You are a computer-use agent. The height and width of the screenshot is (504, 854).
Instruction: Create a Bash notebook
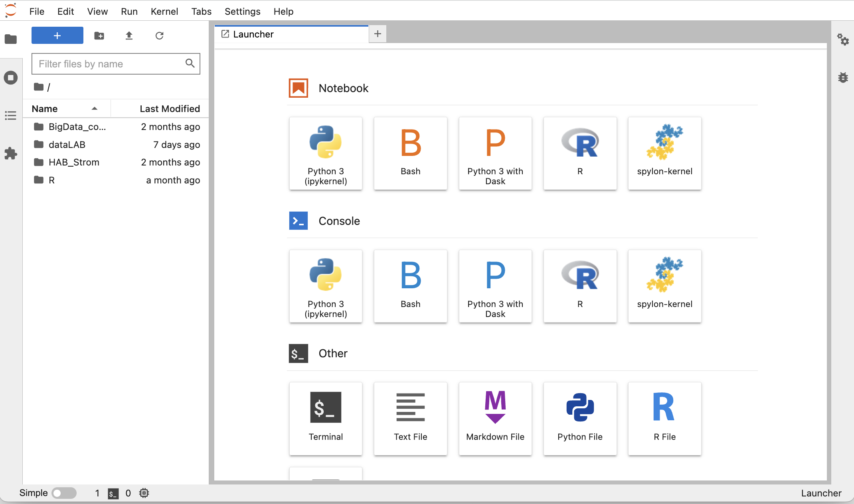[x=411, y=153]
